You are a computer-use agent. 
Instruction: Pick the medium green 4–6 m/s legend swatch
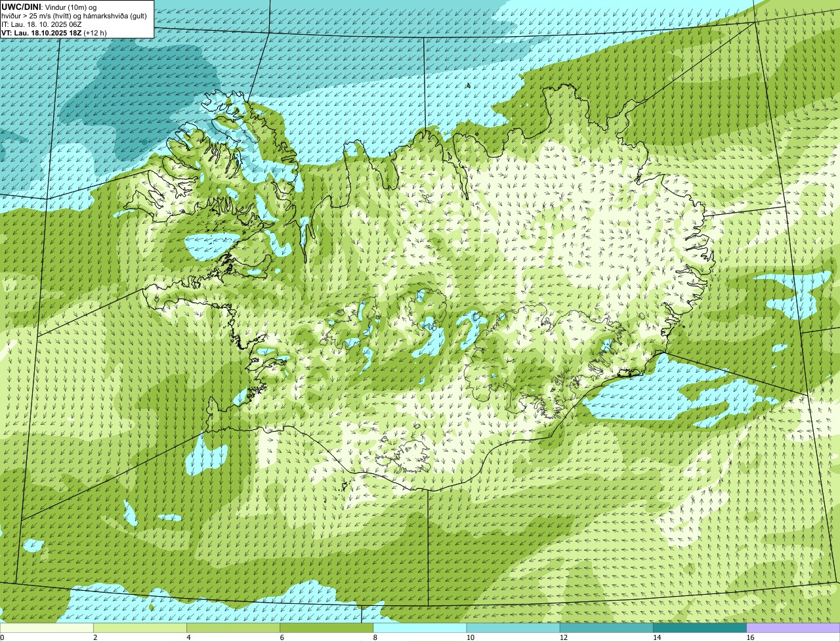point(234,628)
